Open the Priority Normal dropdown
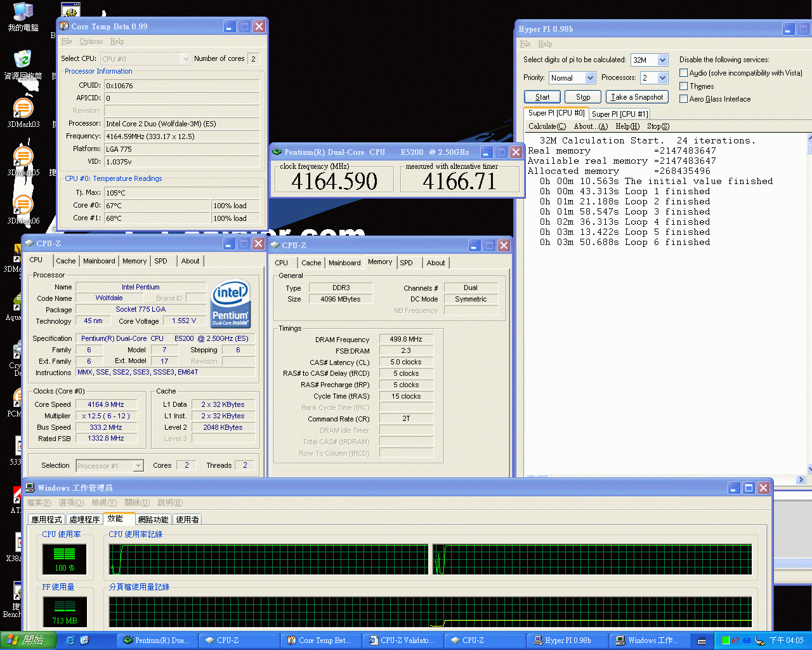Image resolution: width=812 pixels, height=650 pixels. pyautogui.click(x=590, y=78)
